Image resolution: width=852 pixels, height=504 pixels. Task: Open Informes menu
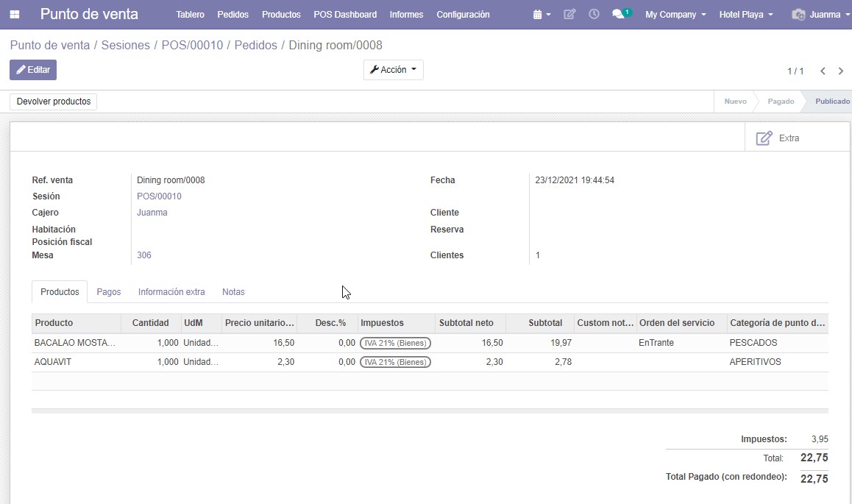click(406, 15)
